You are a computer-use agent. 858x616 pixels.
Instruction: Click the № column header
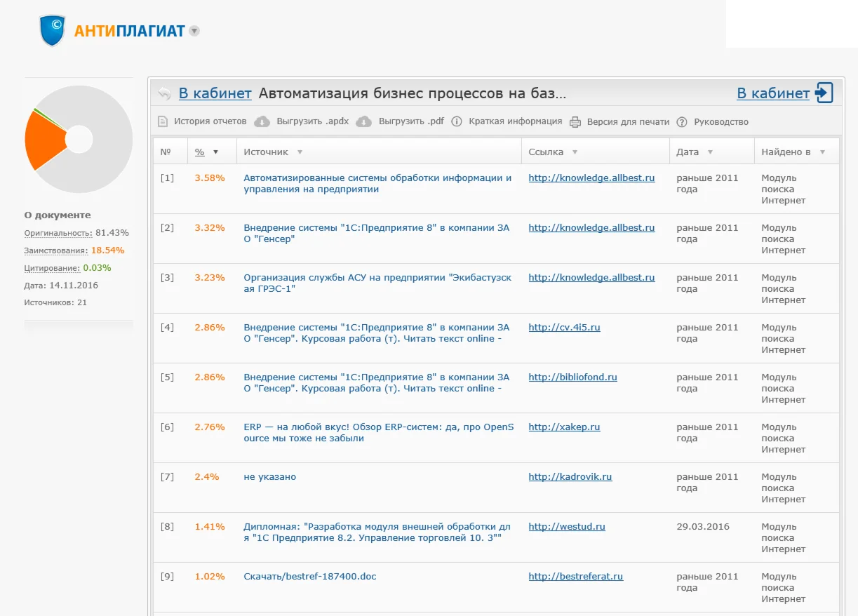[166, 152]
